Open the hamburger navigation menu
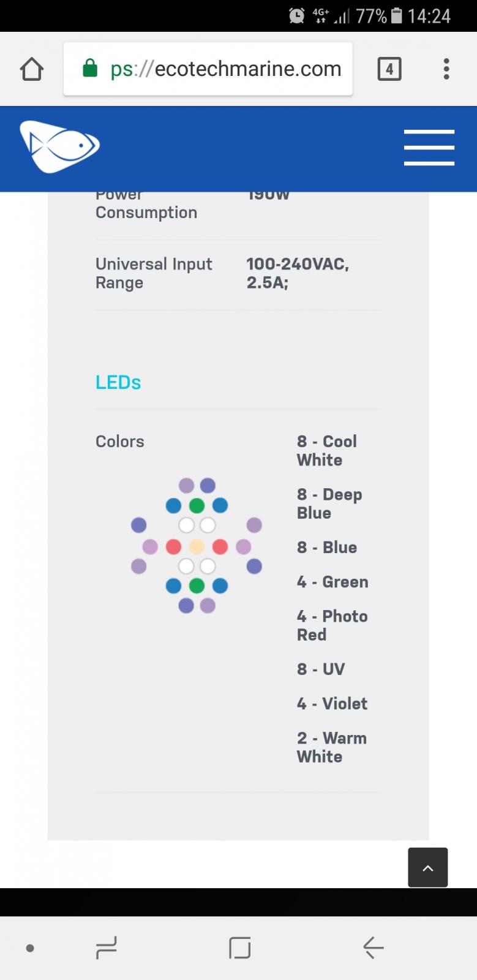477x980 pixels. (x=429, y=148)
